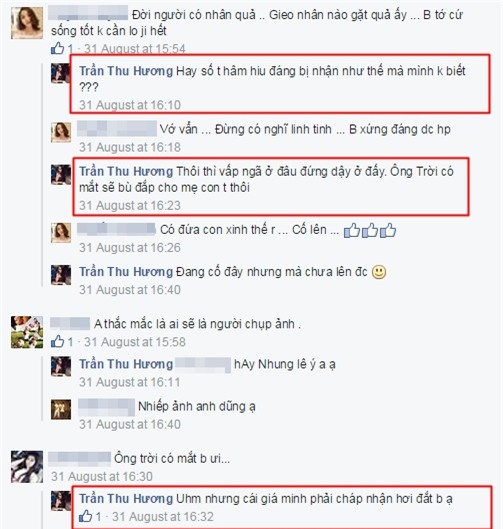Open Trần Thu Hương's name on the 'Thôi thì vấp ngã' reply
Image resolution: width=503 pixels, height=529 pixels.
click(126, 171)
